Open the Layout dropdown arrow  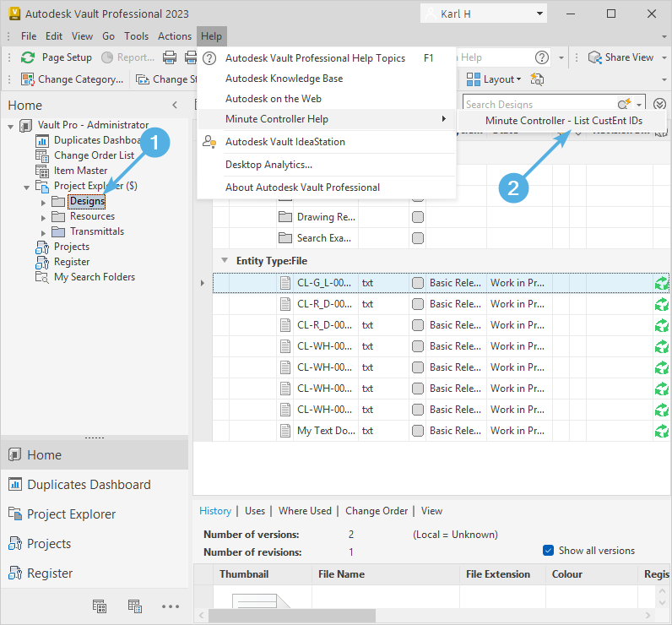518,79
